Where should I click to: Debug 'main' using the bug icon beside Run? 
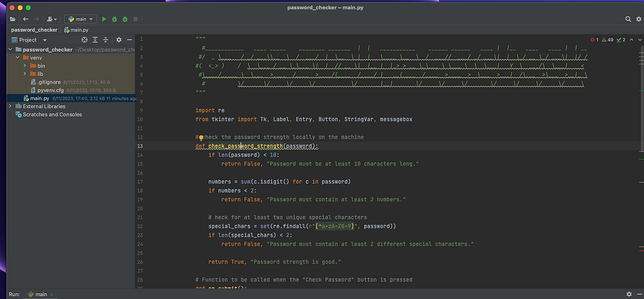click(115, 19)
